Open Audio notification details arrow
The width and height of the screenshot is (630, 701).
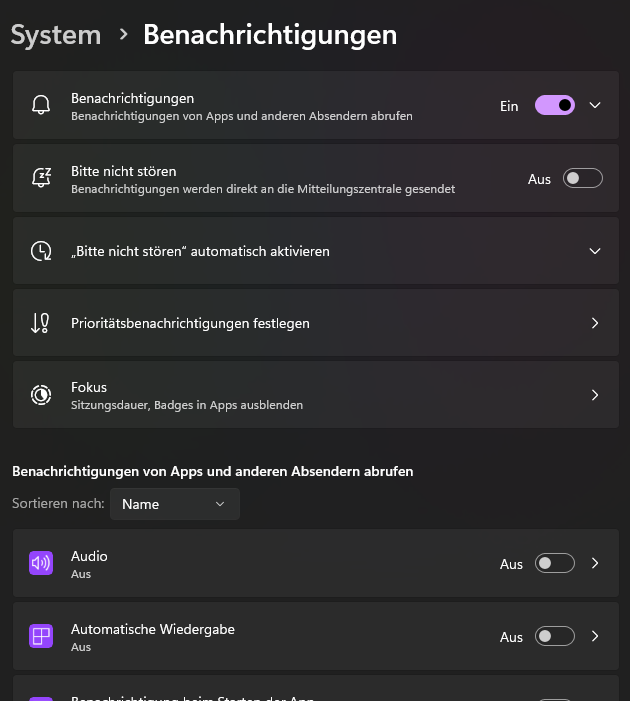[595, 564]
